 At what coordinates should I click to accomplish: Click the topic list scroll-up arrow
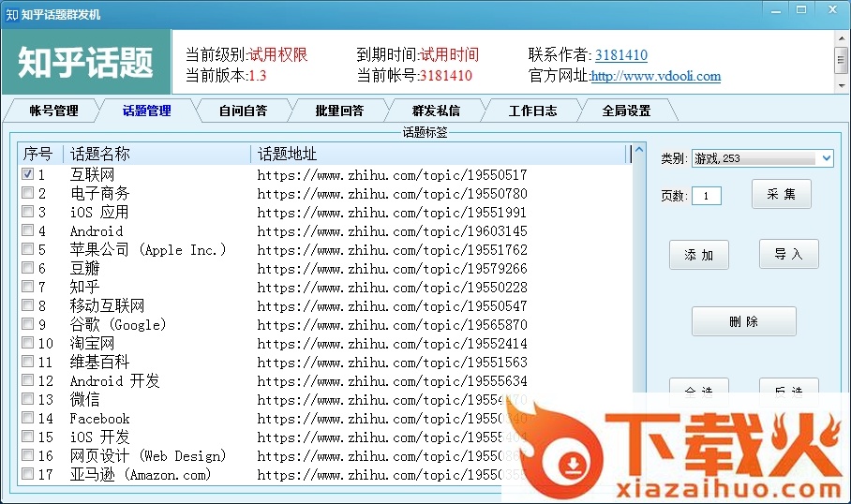(x=639, y=149)
